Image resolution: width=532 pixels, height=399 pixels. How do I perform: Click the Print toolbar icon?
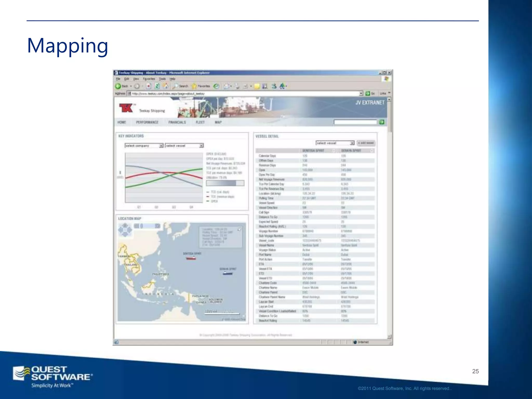point(237,86)
